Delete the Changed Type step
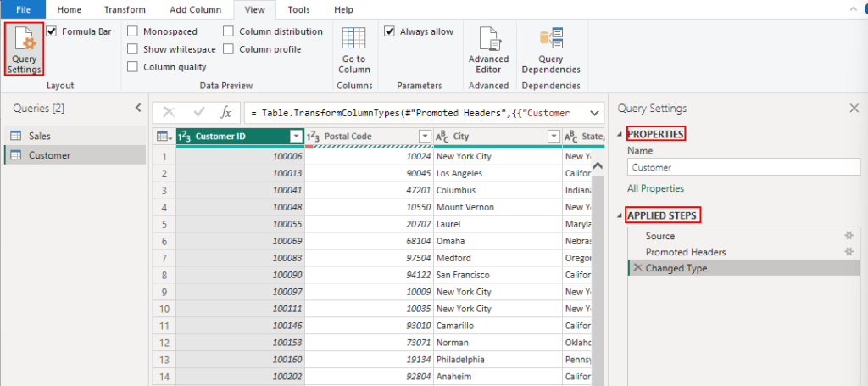 [x=637, y=268]
